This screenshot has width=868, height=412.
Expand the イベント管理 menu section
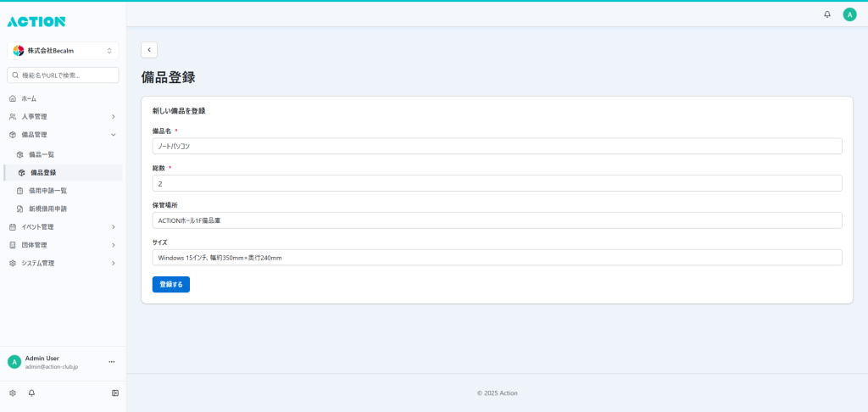[x=63, y=227]
